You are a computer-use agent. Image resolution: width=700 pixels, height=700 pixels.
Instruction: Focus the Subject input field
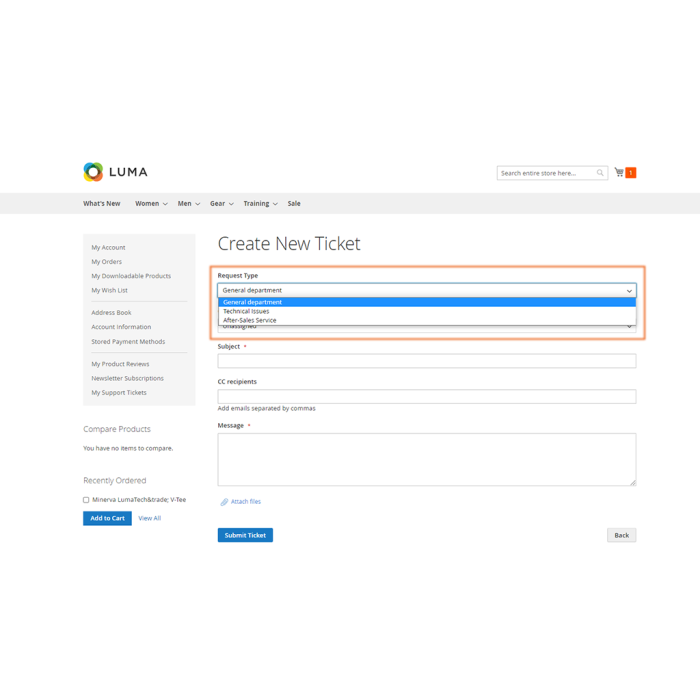point(426,361)
